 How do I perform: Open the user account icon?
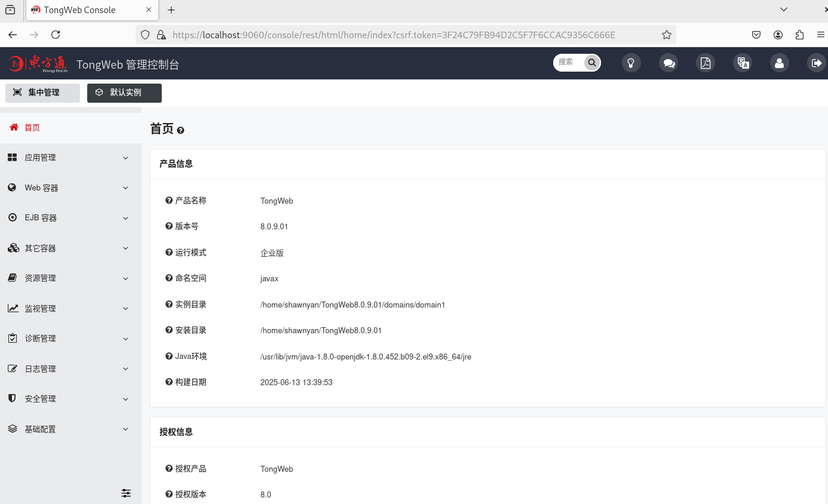779,63
